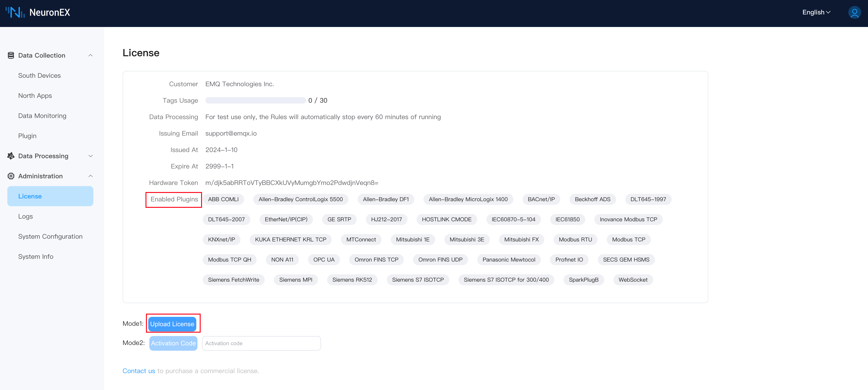Select the Plugin menu item
Screen dimensions: 868x390
click(27, 136)
